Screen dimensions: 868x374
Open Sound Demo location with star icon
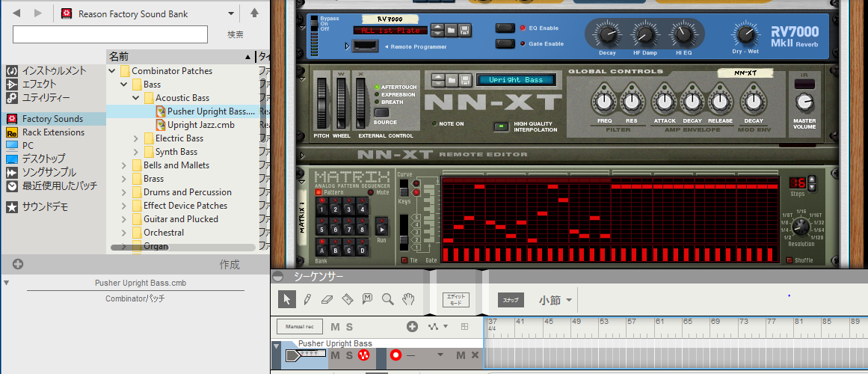point(45,207)
